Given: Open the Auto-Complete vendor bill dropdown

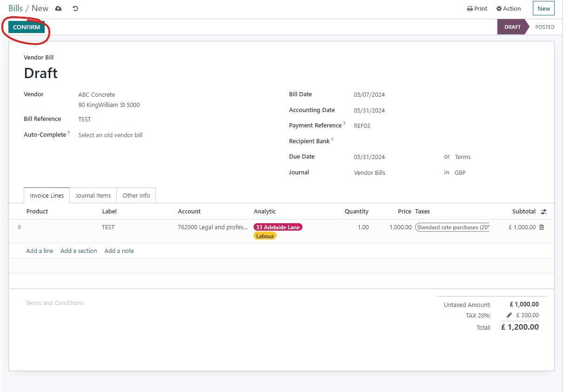Looking at the screenshot, I should 110,135.
